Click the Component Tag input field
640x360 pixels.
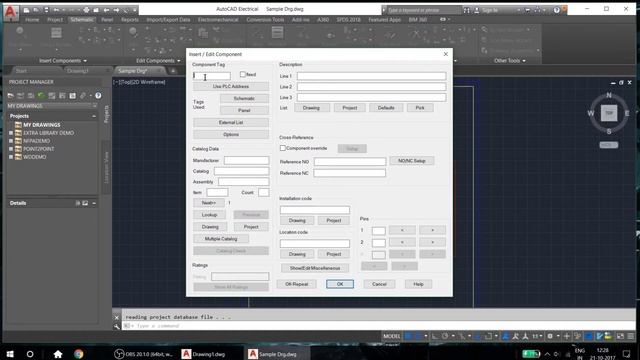211,76
